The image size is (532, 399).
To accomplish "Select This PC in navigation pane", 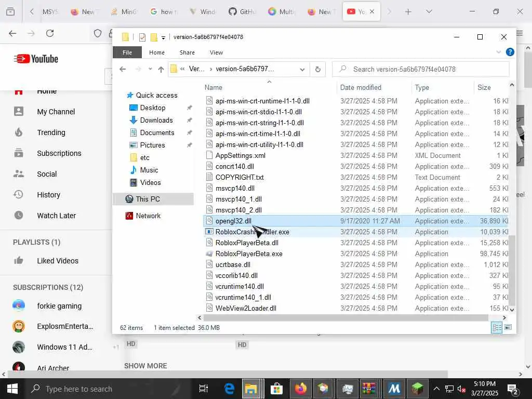I will point(153,199).
